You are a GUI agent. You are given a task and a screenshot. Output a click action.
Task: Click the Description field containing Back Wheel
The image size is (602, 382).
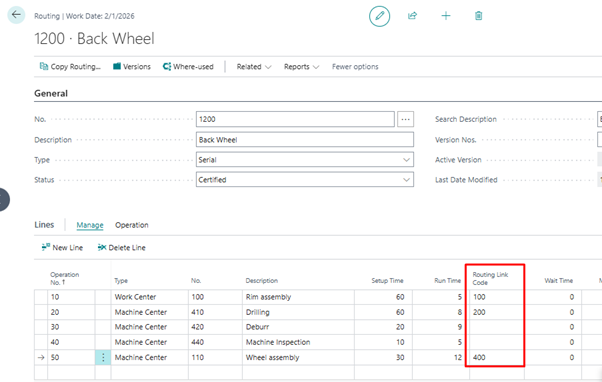pyautogui.click(x=305, y=140)
